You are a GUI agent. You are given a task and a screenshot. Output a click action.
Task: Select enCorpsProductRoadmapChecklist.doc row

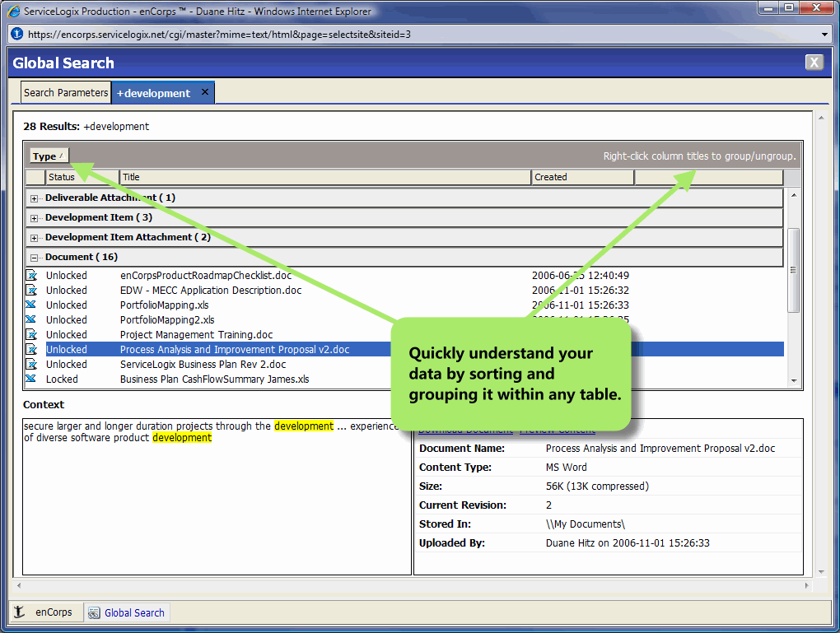(x=404, y=275)
